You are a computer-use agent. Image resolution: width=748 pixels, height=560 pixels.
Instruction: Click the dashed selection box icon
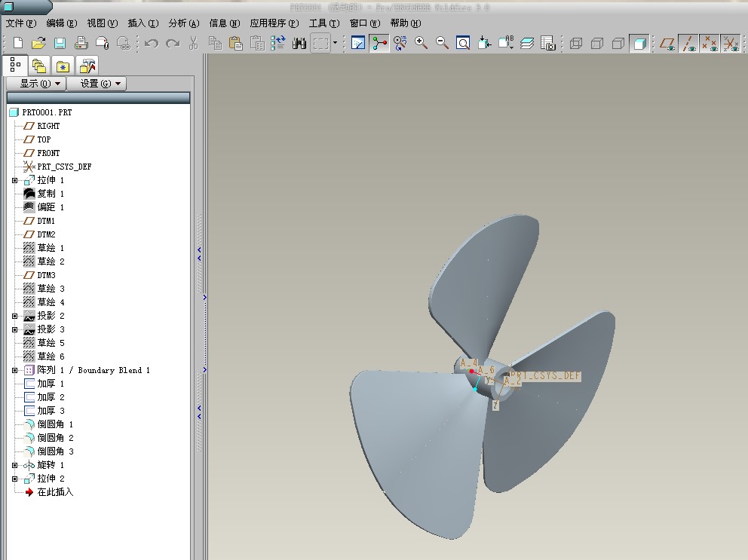320,44
